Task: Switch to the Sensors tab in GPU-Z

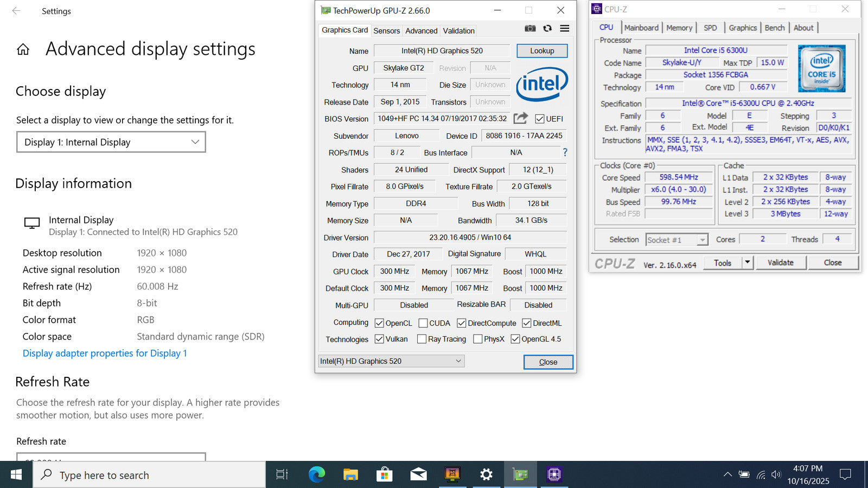Action: (386, 31)
